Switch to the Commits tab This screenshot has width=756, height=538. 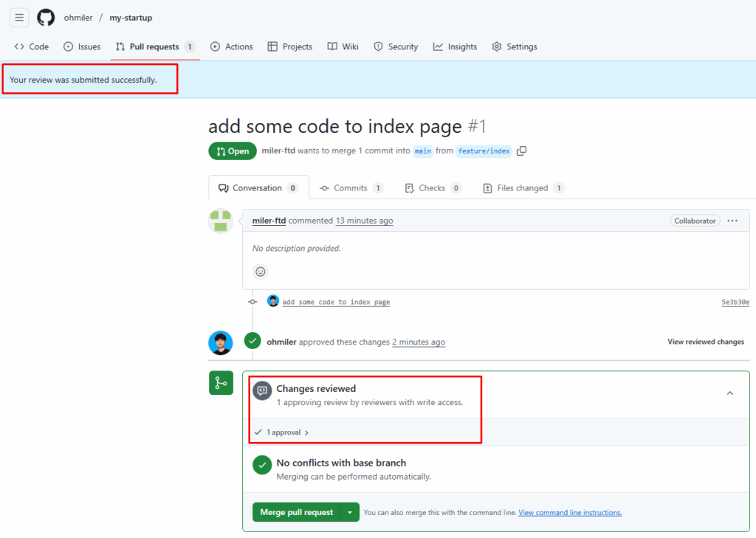351,188
